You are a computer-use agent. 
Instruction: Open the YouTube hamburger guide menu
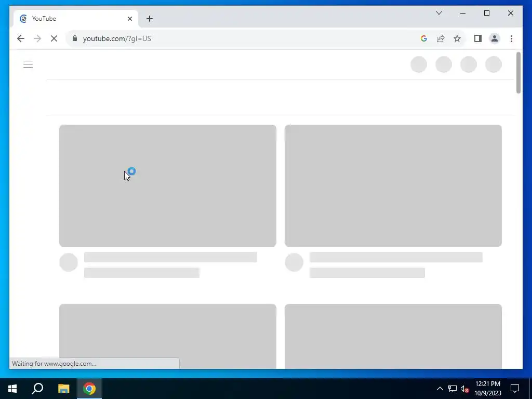coord(28,64)
